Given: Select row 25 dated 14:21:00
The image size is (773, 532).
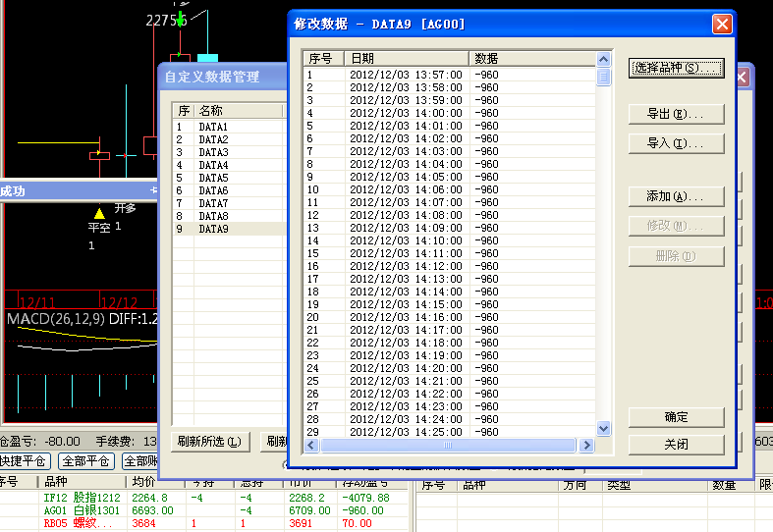Looking at the screenshot, I should (449, 381).
